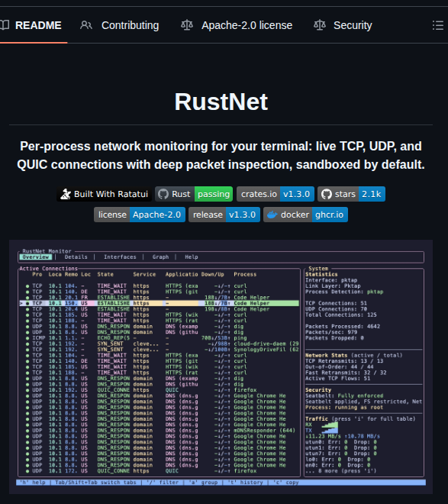
Task: Click the RustNet heading
Action: click(x=221, y=102)
